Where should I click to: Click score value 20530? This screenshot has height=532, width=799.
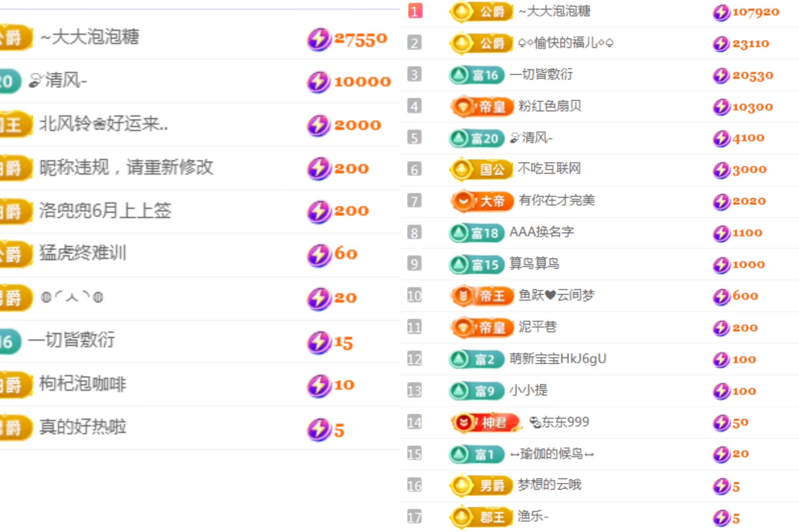click(x=753, y=75)
